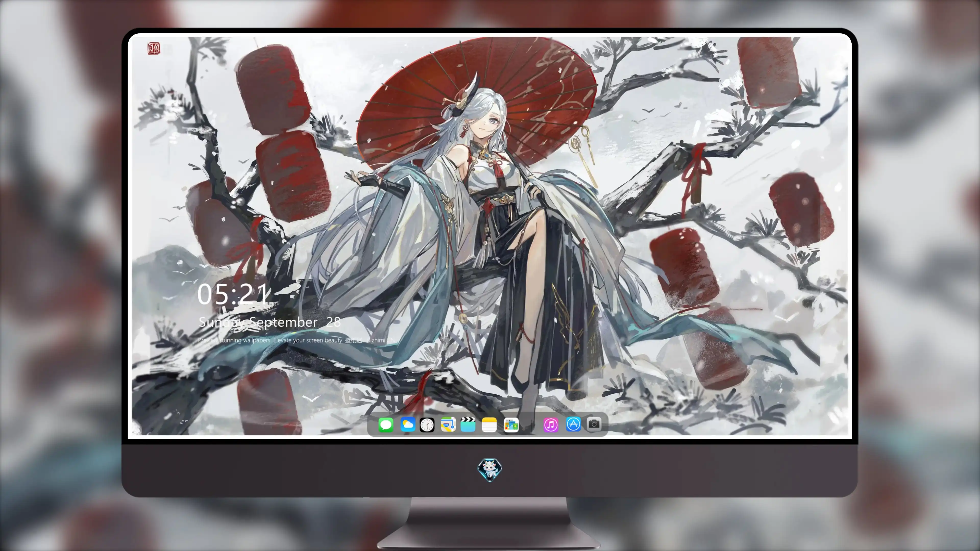The image size is (980, 551).
Task: Click the colorful cards collage dock icon
Action: [511, 425]
